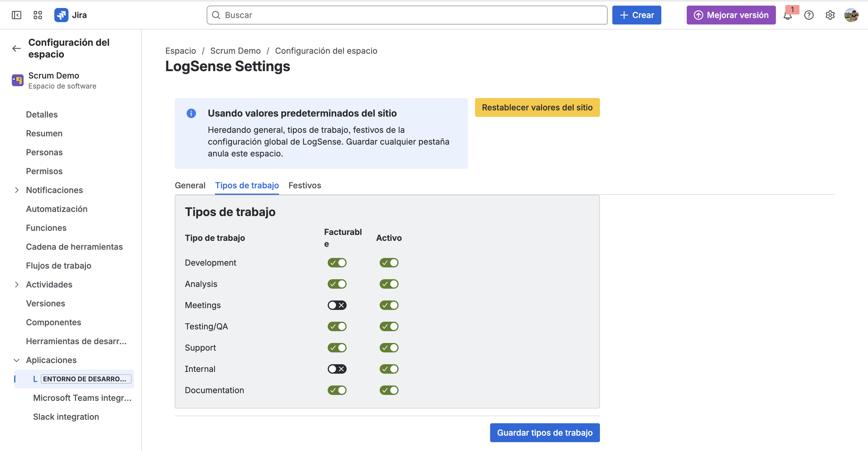The image size is (868, 451).
Task: Click the Activo column header
Action: pyautogui.click(x=389, y=238)
